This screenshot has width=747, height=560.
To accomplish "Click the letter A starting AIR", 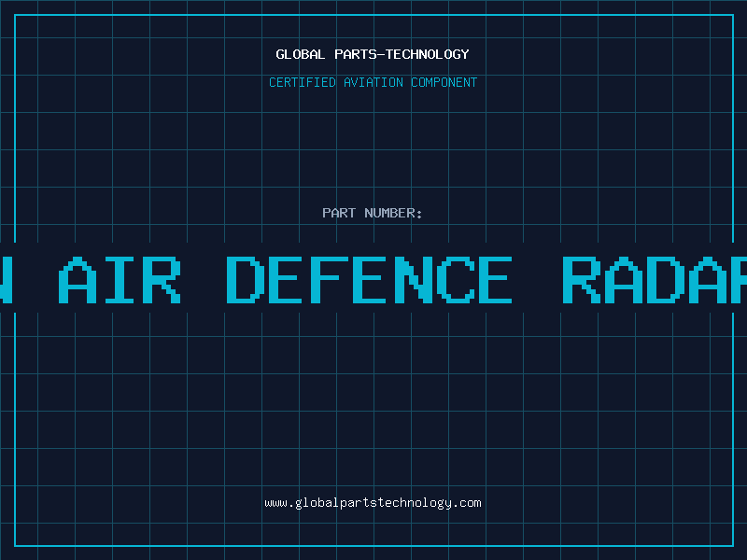I will 78,280.
